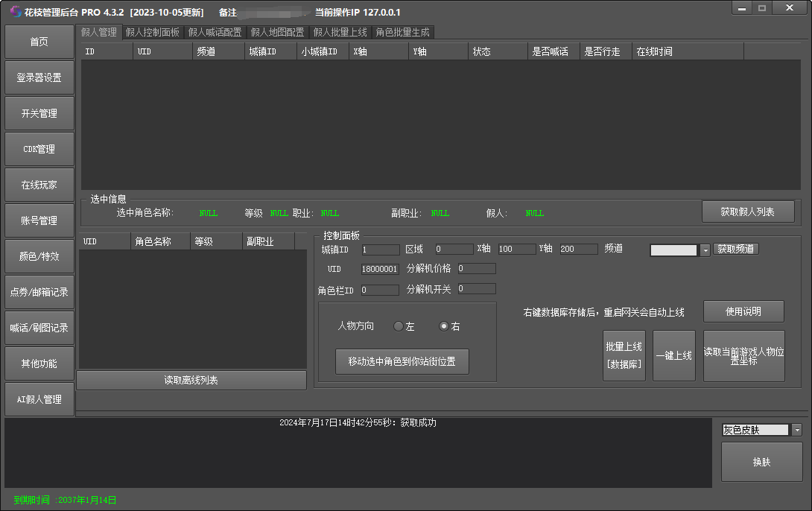Click the 批量上线 [数据库] button

(624, 355)
